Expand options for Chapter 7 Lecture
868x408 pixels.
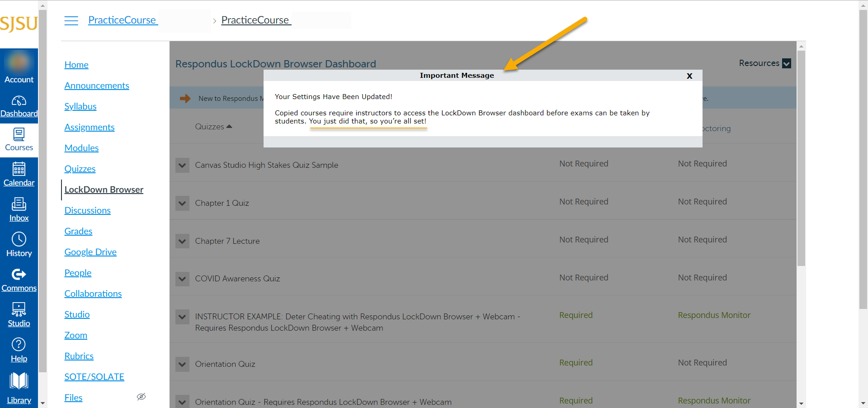(x=182, y=241)
